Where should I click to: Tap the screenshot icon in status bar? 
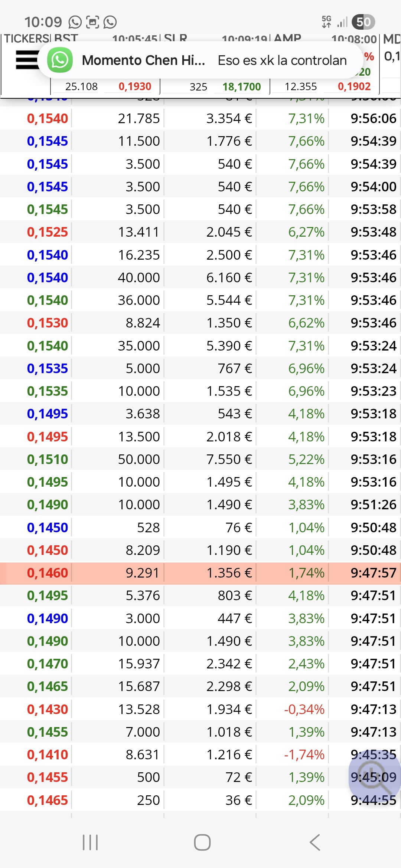click(x=92, y=22)
